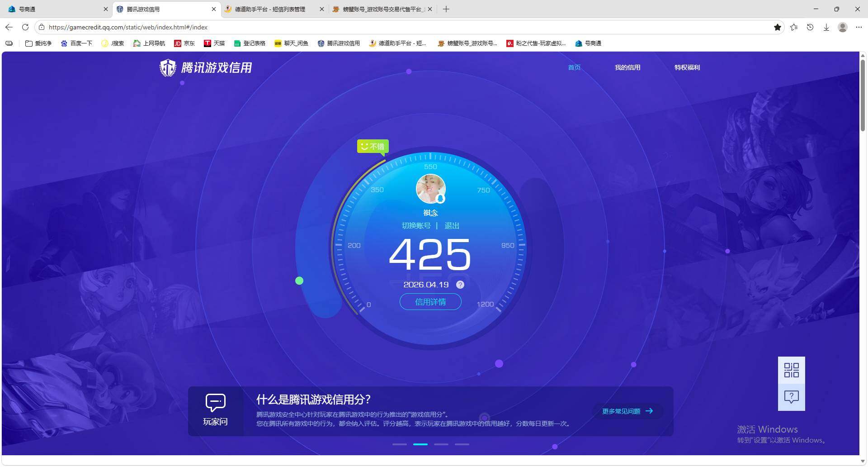Open the 盼之代售 bookmark
Viewport: 868px width, 467px height.
click(536, 43)
